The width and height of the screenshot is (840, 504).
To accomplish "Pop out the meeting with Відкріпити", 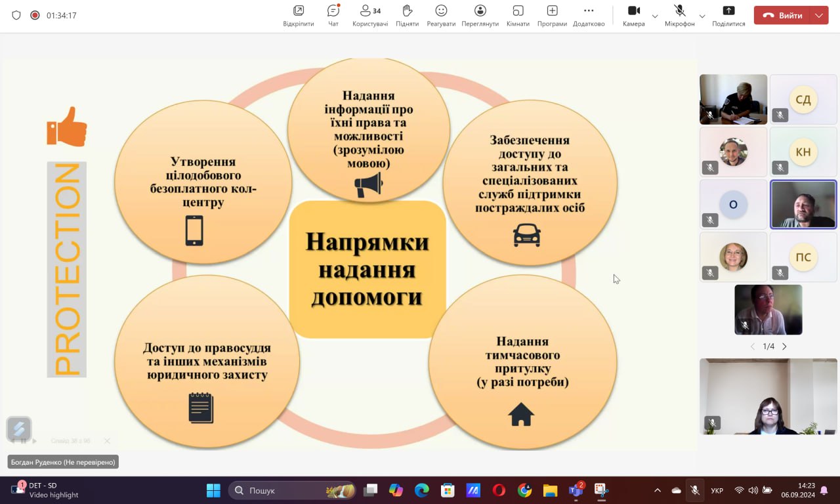I will [299, 16].
